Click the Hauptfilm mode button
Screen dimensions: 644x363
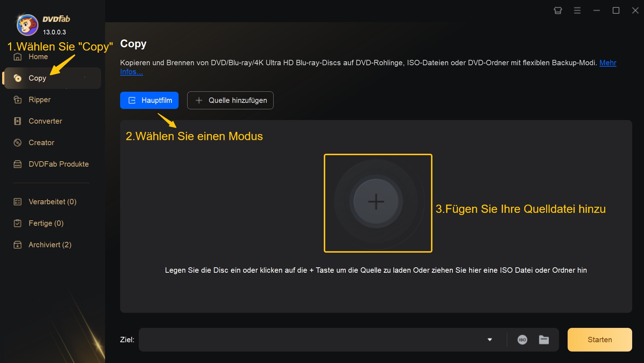[x=149, y=100]
